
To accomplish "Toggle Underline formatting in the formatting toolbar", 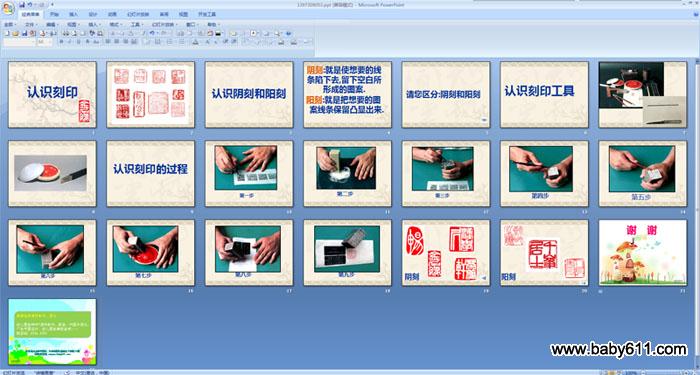I will pyautogui.click(x=79, y=42).
